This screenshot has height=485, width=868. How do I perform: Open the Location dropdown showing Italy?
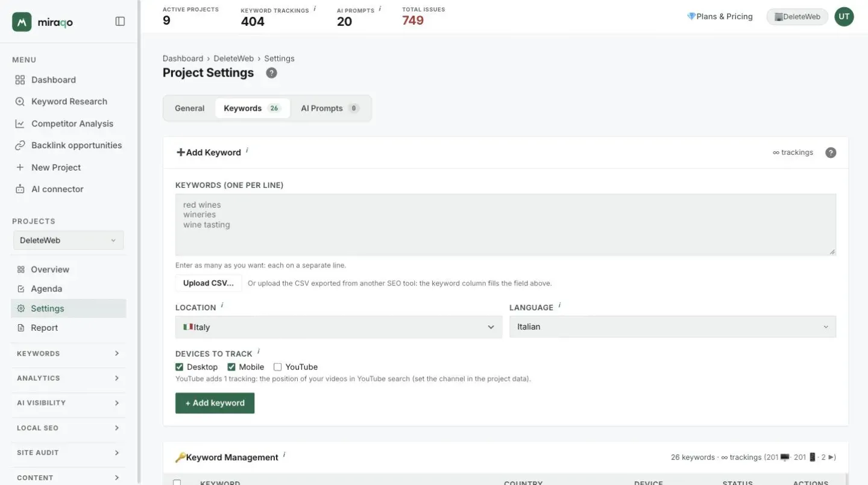click(339, 327)
